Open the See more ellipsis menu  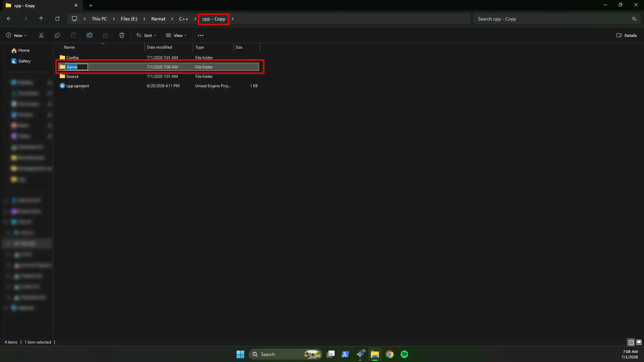pyautogui.click(x=201, y=35)
